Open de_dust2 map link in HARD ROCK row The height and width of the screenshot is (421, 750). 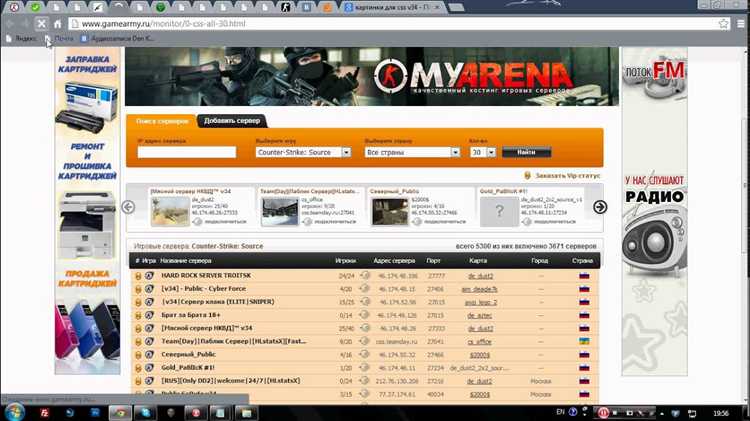480,276
